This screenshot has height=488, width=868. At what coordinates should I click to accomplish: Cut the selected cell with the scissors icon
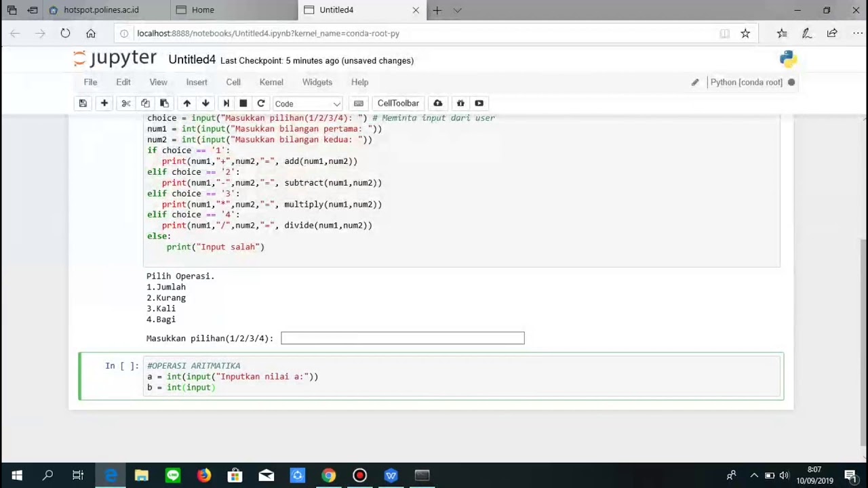pyautogui.click(x=125, y=104)
